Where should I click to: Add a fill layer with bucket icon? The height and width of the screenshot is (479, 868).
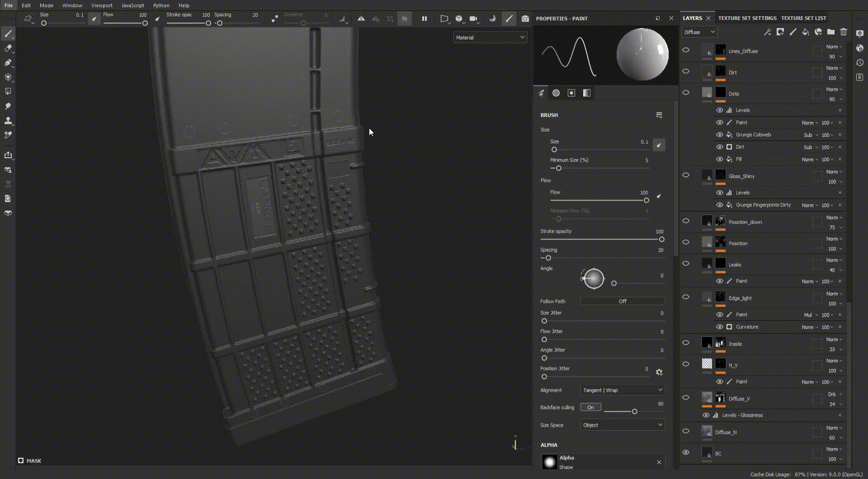(806, 32)
